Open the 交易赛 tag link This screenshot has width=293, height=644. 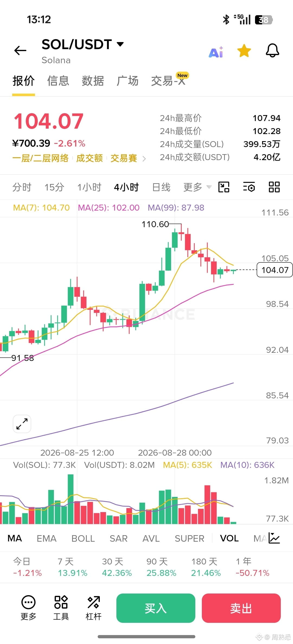[124, 158]
